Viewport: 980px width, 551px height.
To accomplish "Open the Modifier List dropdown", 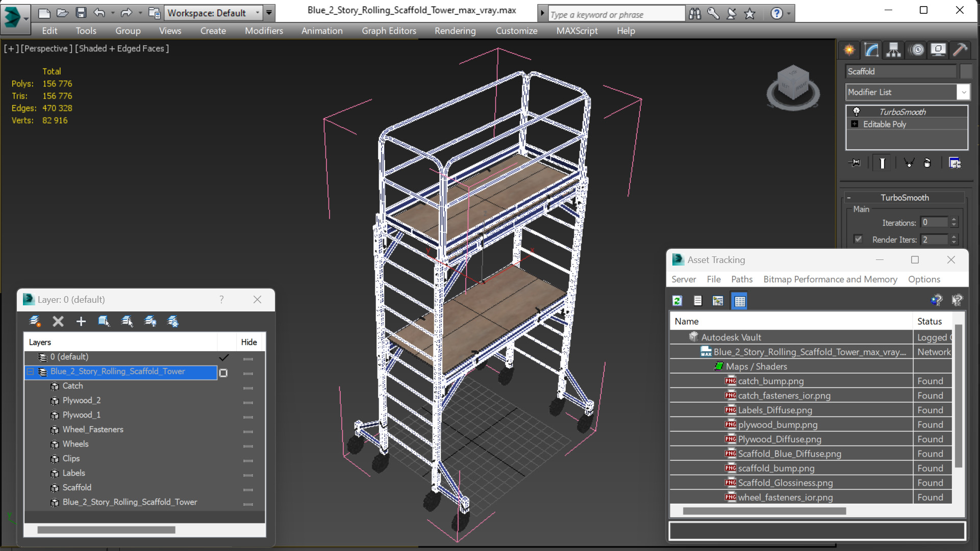I will (x=963, y=92).
